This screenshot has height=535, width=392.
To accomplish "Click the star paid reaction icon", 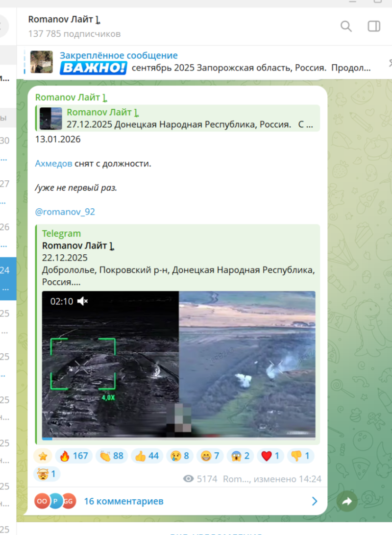I will pyautogui.click(x=43, y=456).
